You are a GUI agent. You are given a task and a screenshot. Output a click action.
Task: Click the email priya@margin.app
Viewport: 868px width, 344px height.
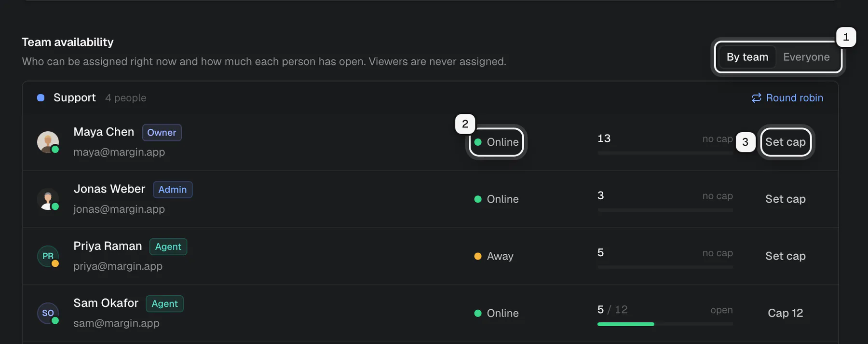point(118,266)
